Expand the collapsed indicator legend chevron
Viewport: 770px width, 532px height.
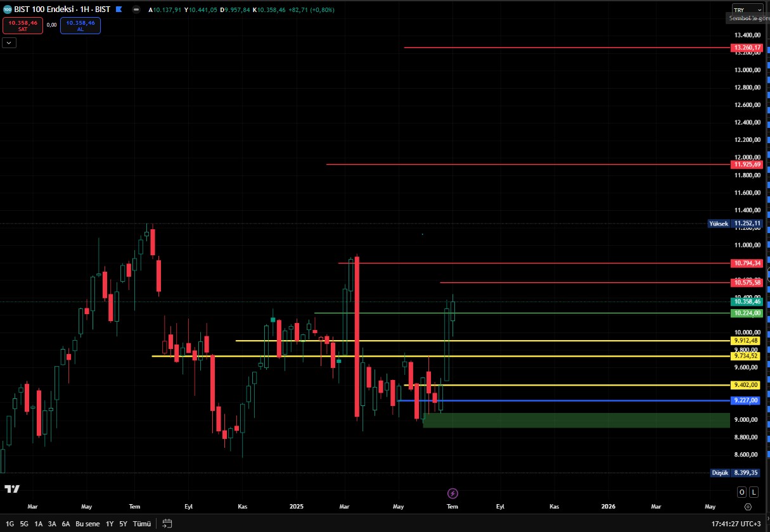click(x=9, y=42)
